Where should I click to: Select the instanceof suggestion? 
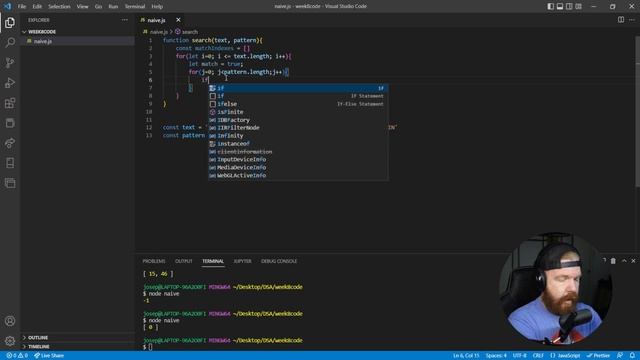(x=298, y=144)
